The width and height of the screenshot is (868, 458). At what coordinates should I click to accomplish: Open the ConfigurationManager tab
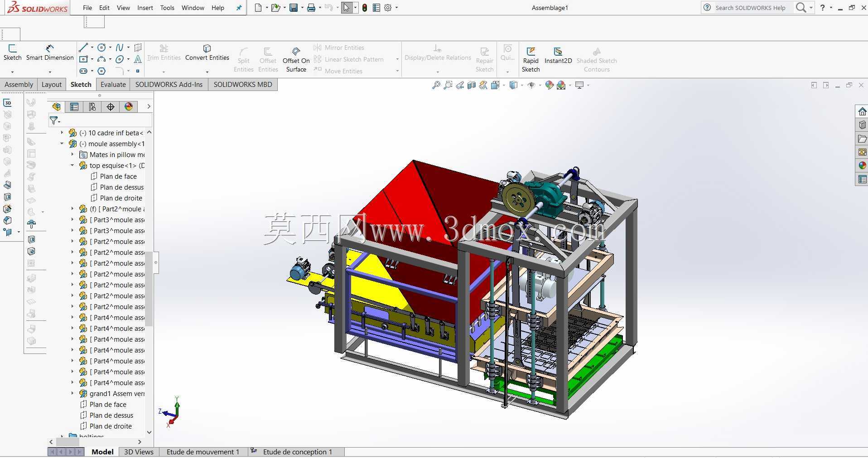click(92, 107)
